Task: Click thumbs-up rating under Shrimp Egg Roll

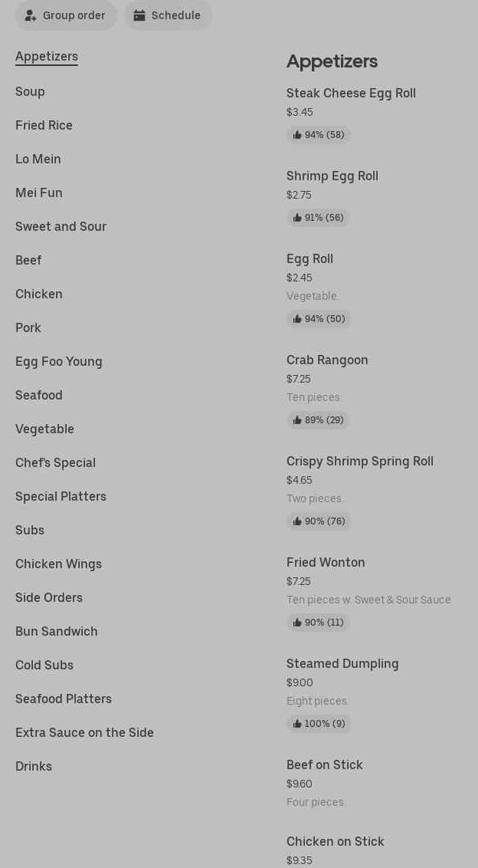Action: [x=319, y=218]
